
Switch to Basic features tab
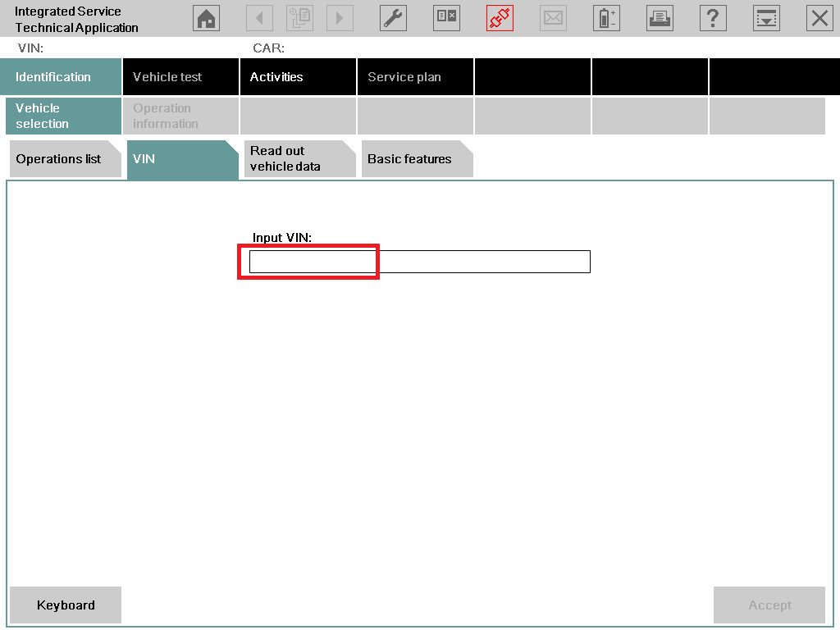click(418, 159)
